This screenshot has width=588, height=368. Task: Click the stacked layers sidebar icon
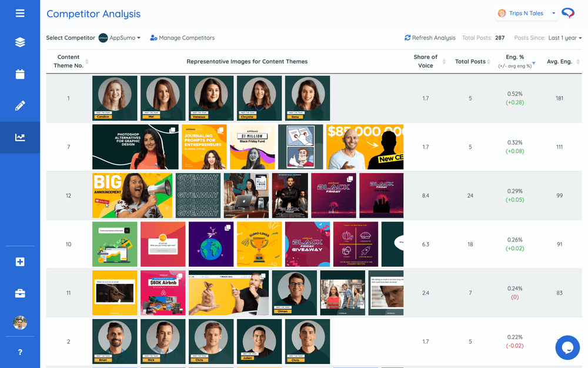coord(20,42)
